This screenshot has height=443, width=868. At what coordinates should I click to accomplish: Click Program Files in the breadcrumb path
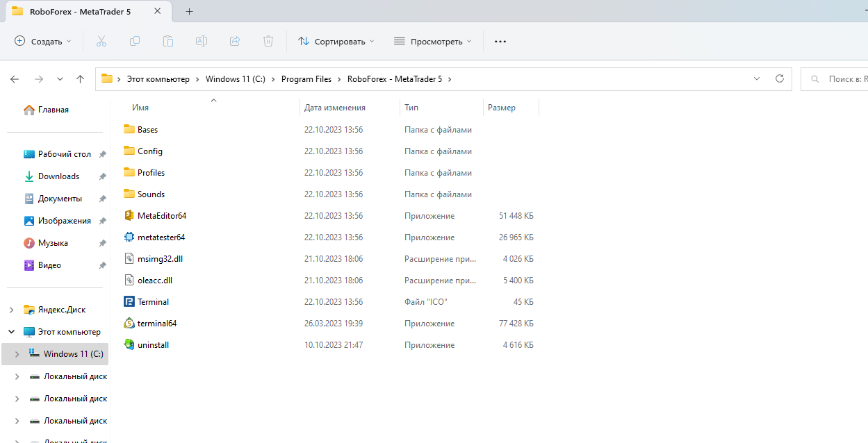click(x=306, y=79)
